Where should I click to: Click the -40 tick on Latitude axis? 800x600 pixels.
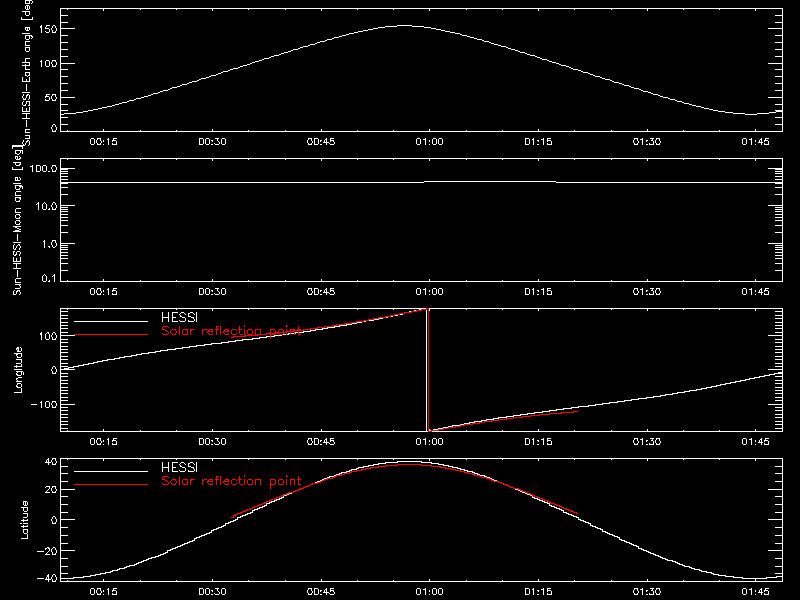[48, 579]
